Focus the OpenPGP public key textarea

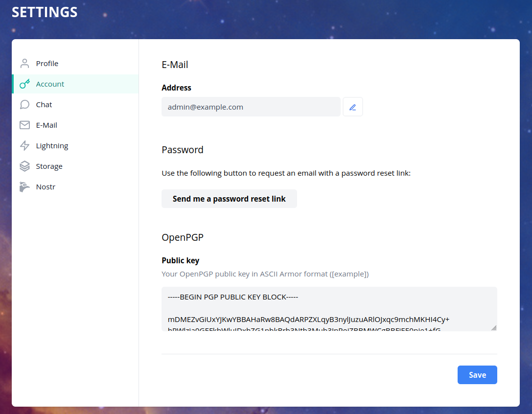point(329,309)
